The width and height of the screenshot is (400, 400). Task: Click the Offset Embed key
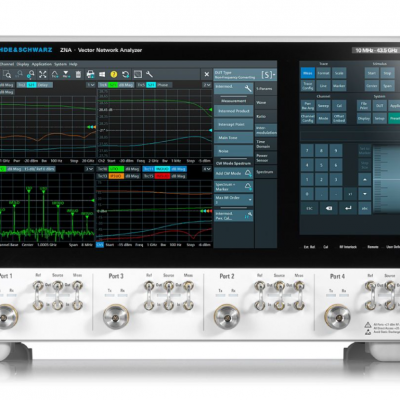coord(339,118)
